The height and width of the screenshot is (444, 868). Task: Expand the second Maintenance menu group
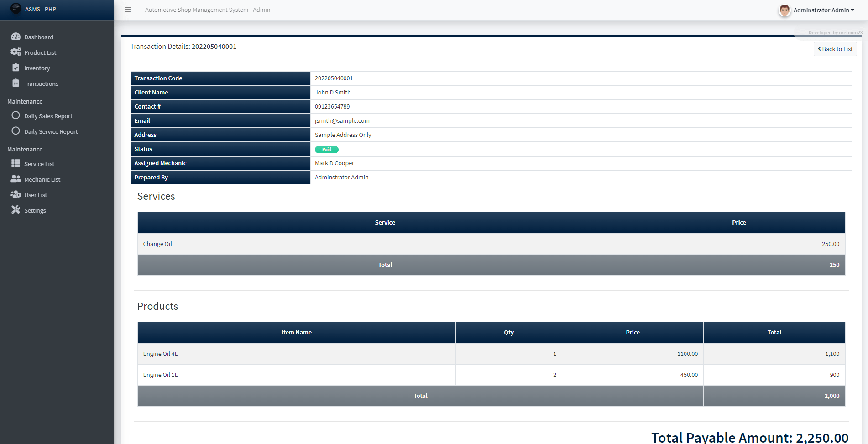[x=25, y=149]
